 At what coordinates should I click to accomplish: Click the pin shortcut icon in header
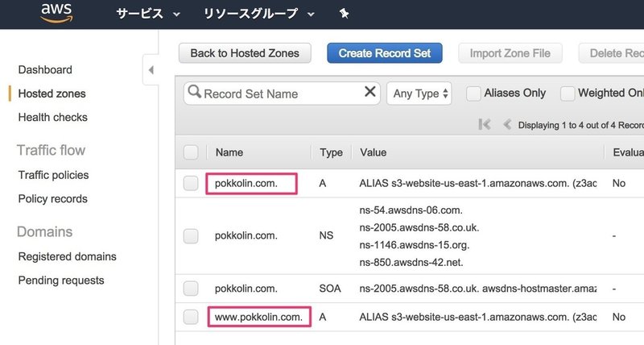(x=345, y=14)
